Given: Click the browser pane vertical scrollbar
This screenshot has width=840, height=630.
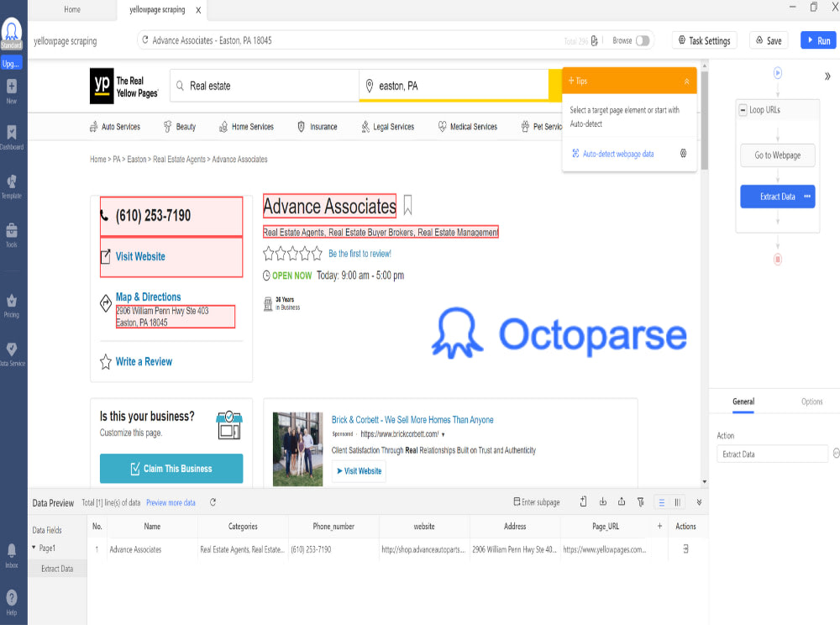Looking at the screenshot, I should [x=705, y=120].
